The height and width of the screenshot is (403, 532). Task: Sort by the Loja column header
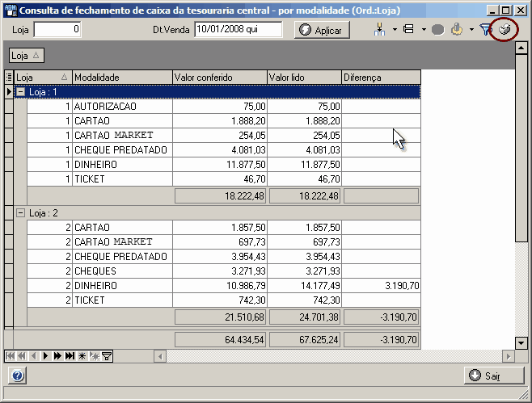43,78
